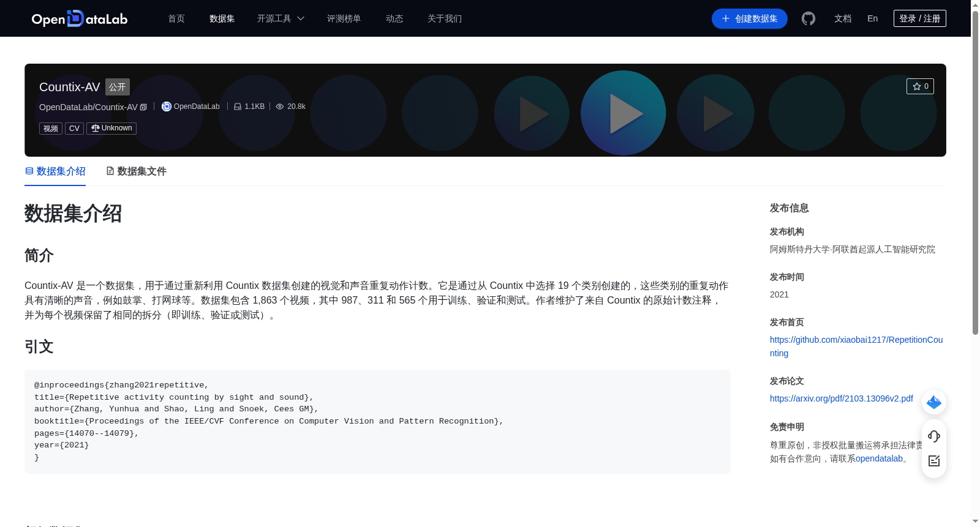Click the plus icon in create dataset
Image resolution: width=980 pixels, height=527 pixels.
(726, 19)
